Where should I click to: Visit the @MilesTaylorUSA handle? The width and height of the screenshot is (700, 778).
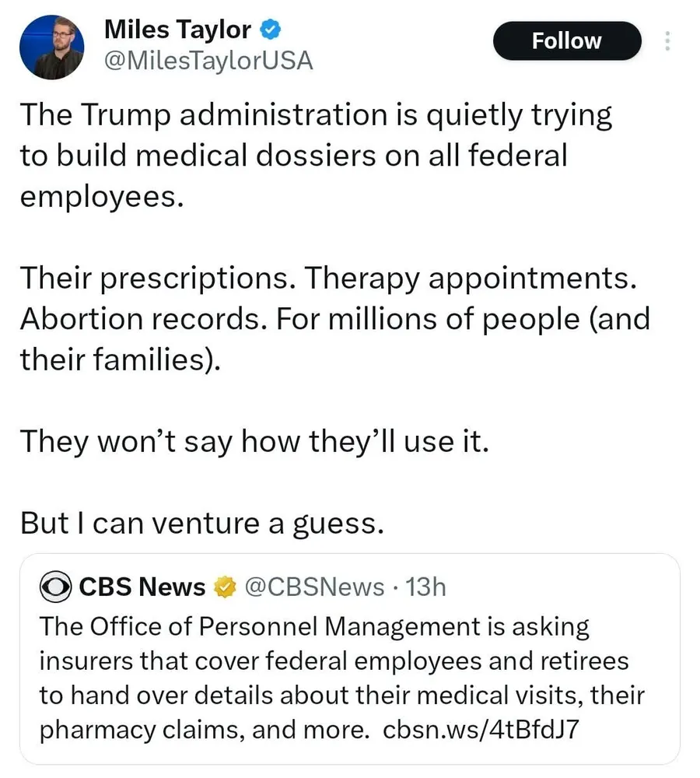pos(208,60)
